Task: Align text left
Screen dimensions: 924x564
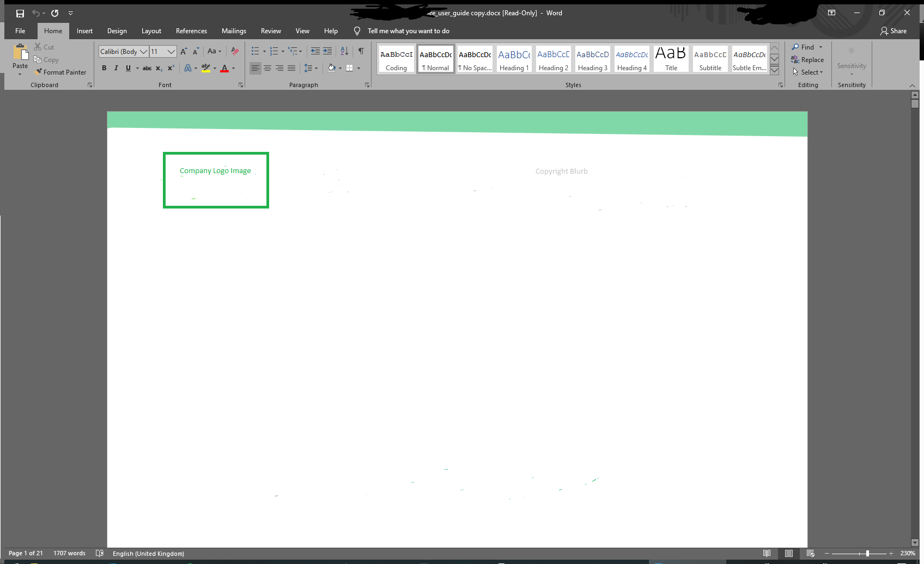Action: pyautogui.click(x=256, y=68)
